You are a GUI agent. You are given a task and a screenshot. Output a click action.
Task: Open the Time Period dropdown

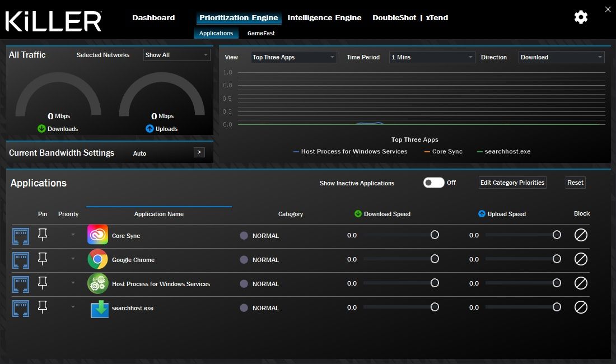(432, 57)
